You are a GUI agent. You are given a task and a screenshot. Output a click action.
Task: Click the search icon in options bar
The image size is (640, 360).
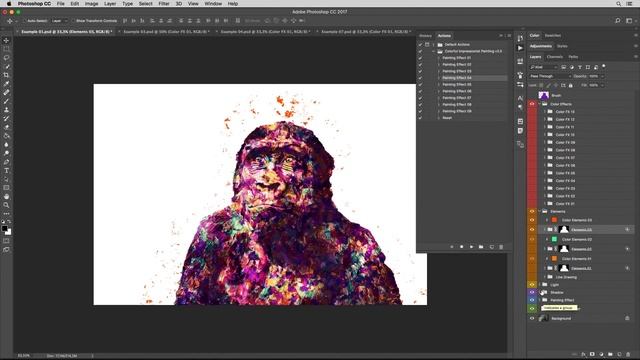[x=618, y=20]
